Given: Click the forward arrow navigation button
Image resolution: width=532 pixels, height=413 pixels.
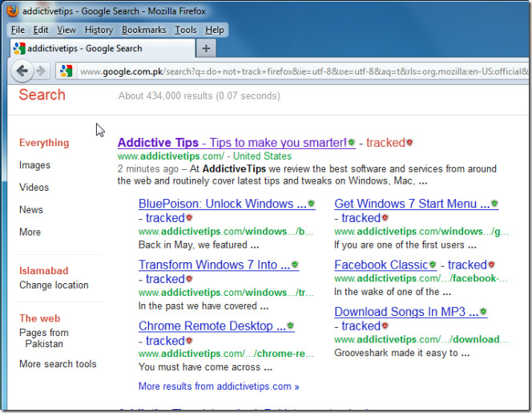Looking at the screenshot, I should click(41, 71).
